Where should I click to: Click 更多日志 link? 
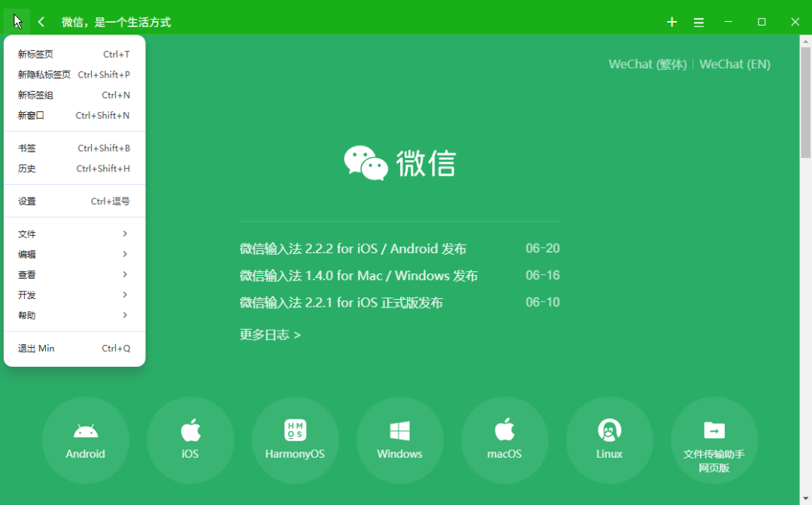[x=270, y=334]
